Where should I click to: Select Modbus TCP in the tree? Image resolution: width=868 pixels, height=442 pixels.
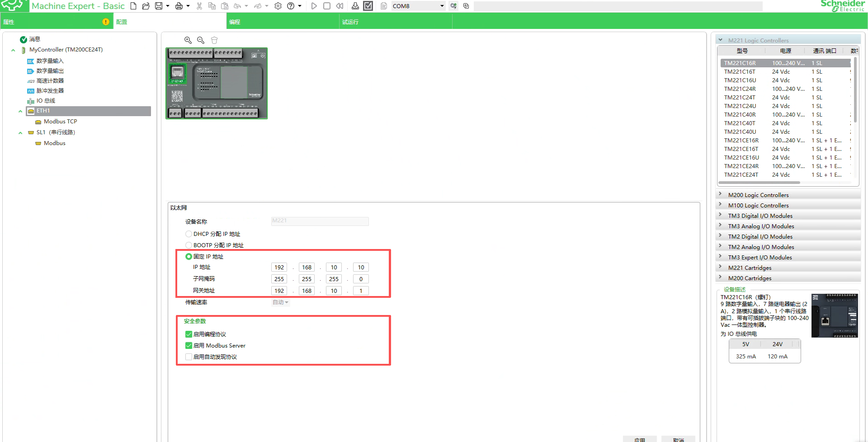click(60, 122)
